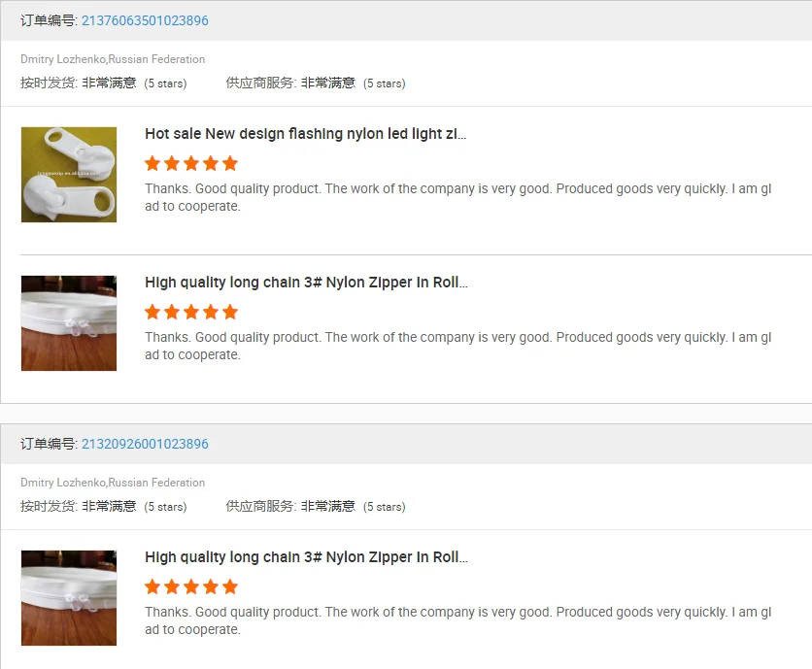
Task: Click the white zipper sliders product thumbnail
Action: (69, 175)
